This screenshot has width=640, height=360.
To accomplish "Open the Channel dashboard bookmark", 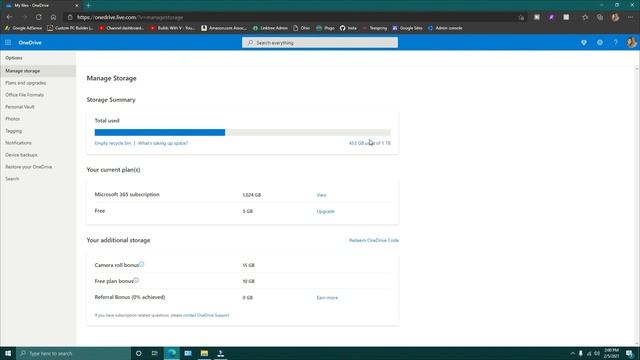I will coord(122,28).
